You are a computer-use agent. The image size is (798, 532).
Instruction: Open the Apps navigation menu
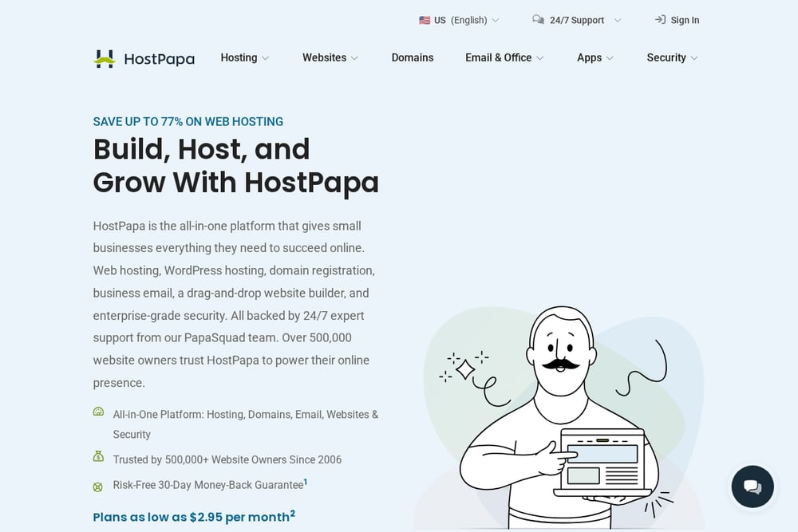tap(590, 58)
